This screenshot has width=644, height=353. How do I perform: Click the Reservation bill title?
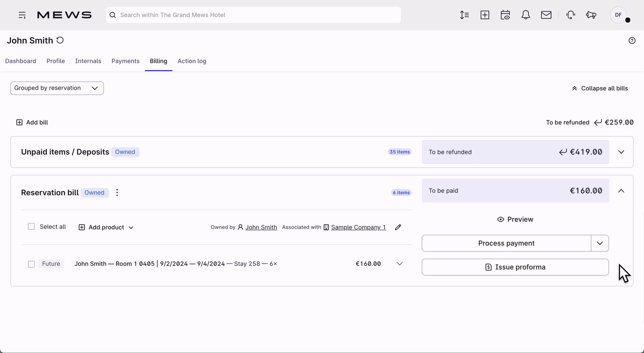coord(50,193)
